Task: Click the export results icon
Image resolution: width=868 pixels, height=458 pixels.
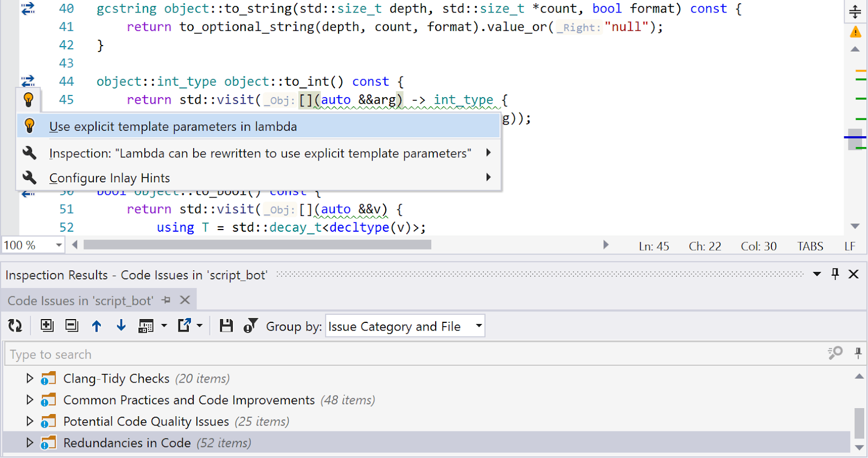Action: pos(184,326)
